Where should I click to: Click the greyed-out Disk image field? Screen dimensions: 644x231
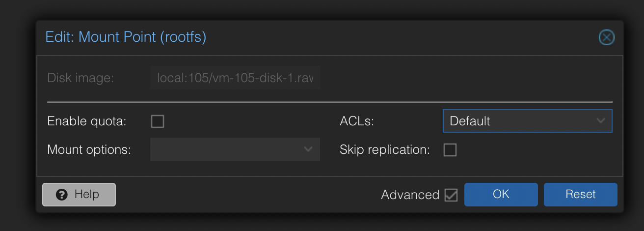pyautogui.click(x=235, y=78)
